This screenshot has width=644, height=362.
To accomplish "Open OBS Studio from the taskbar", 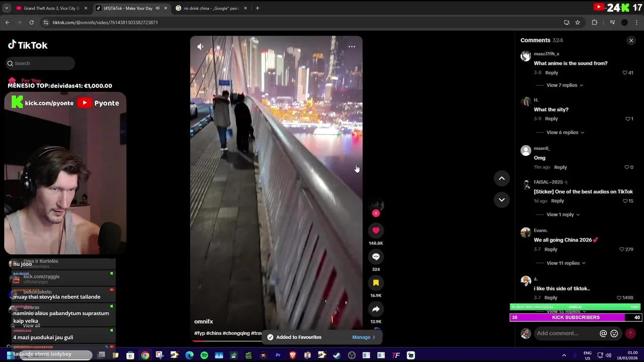I will click(352, 355).
